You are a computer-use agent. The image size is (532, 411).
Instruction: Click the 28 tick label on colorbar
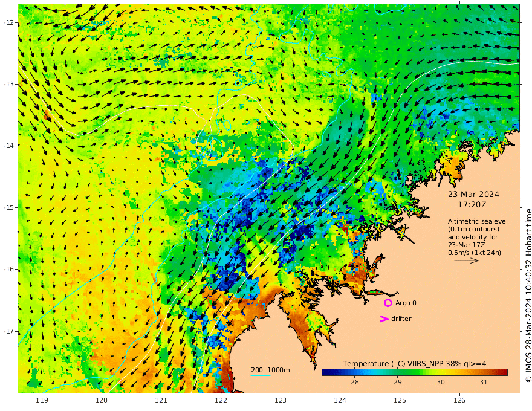point(355,382)
